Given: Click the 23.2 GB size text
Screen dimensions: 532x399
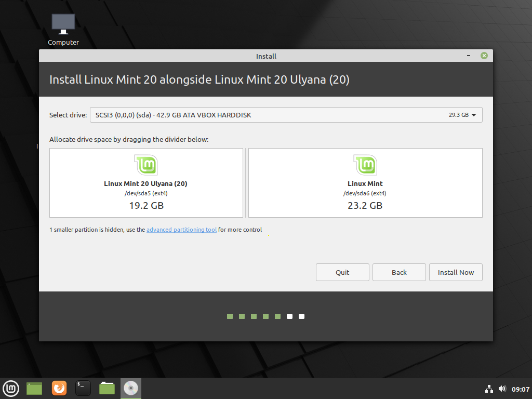Looking at the screenshot, I should (x=365, y=206).
